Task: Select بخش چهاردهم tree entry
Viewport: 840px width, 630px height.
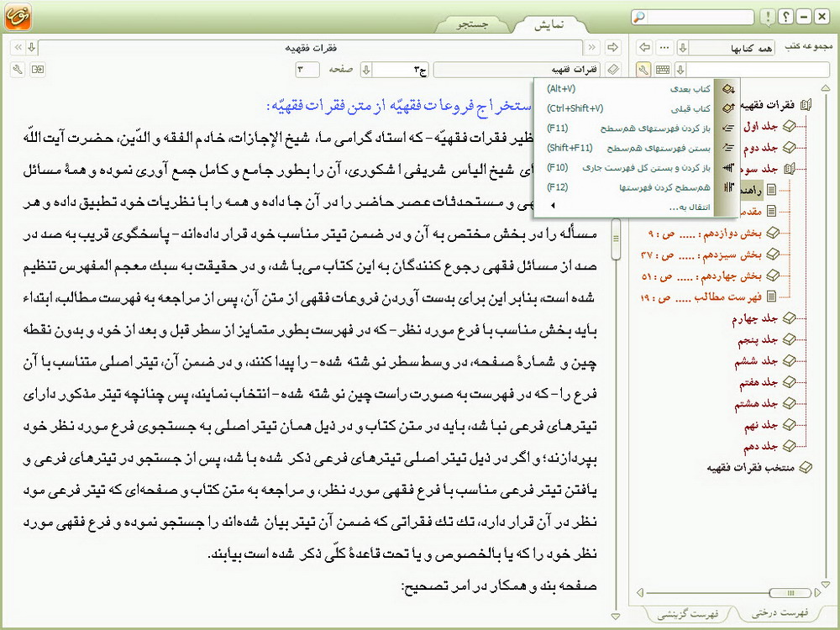Action: (701, 276)
